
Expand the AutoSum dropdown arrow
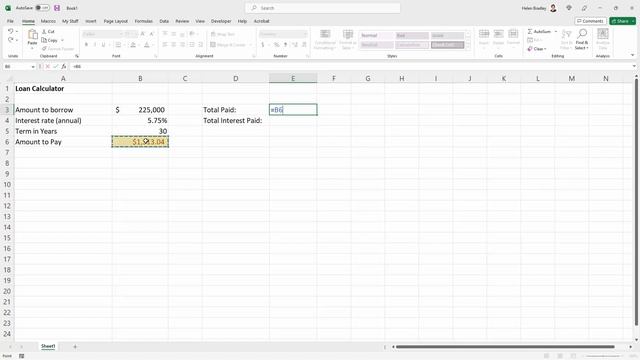tap(556, 31)
